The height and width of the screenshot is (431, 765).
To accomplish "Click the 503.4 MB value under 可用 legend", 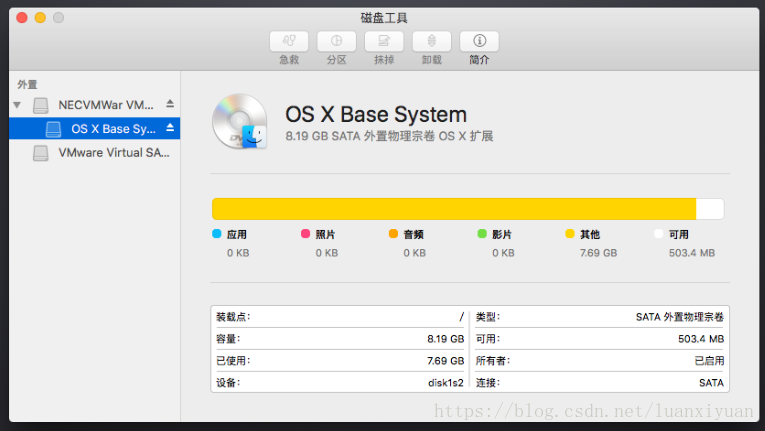I will [x=692, y=253].
